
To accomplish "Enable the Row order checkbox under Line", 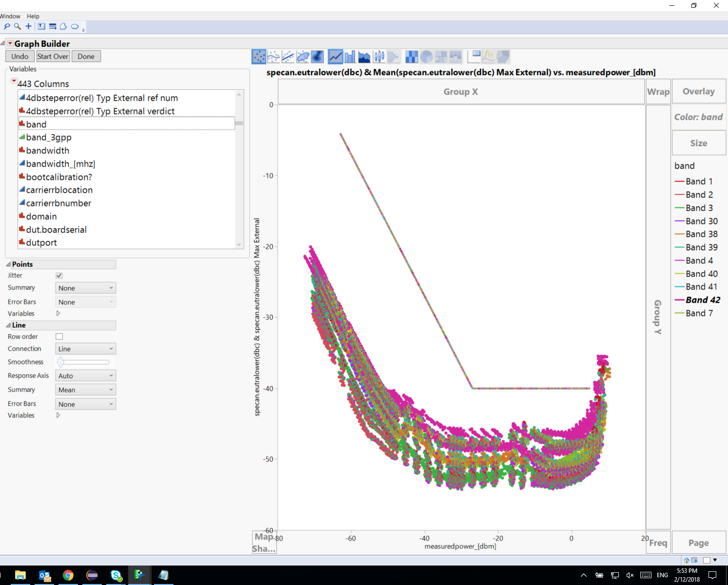I will pos(59,336).
